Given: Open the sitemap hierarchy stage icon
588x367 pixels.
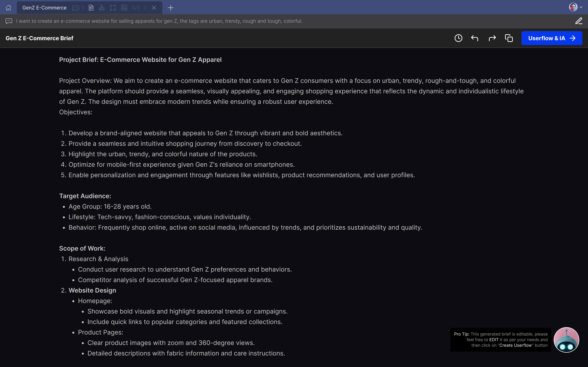Looking at the screenshot, I should click(x=102, y=8).
